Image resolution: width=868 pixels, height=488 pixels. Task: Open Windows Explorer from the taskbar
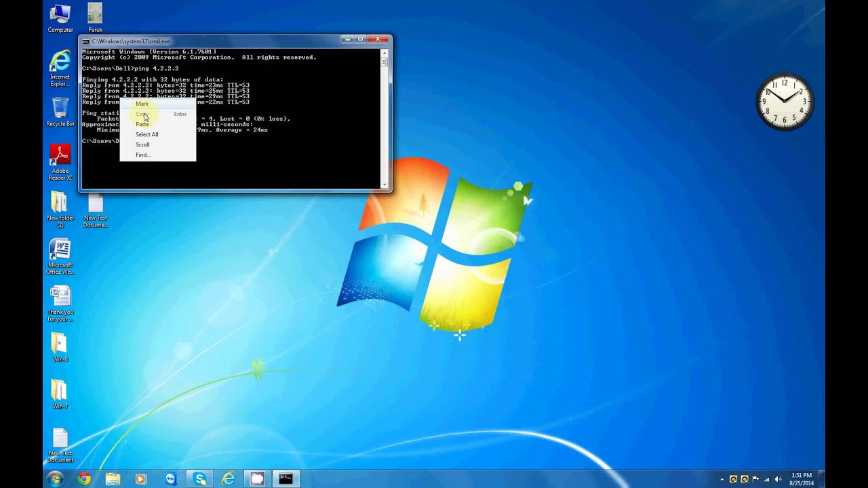click(113, 479)
